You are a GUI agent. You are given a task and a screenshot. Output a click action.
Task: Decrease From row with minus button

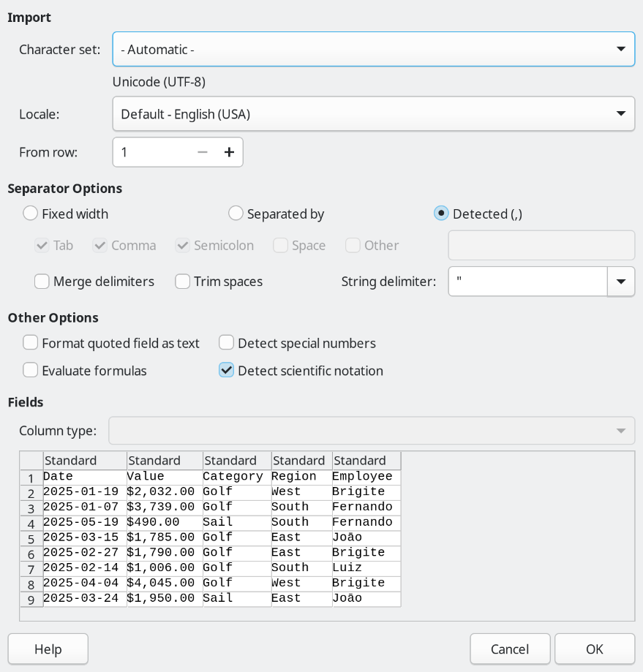tap(202, 151)
